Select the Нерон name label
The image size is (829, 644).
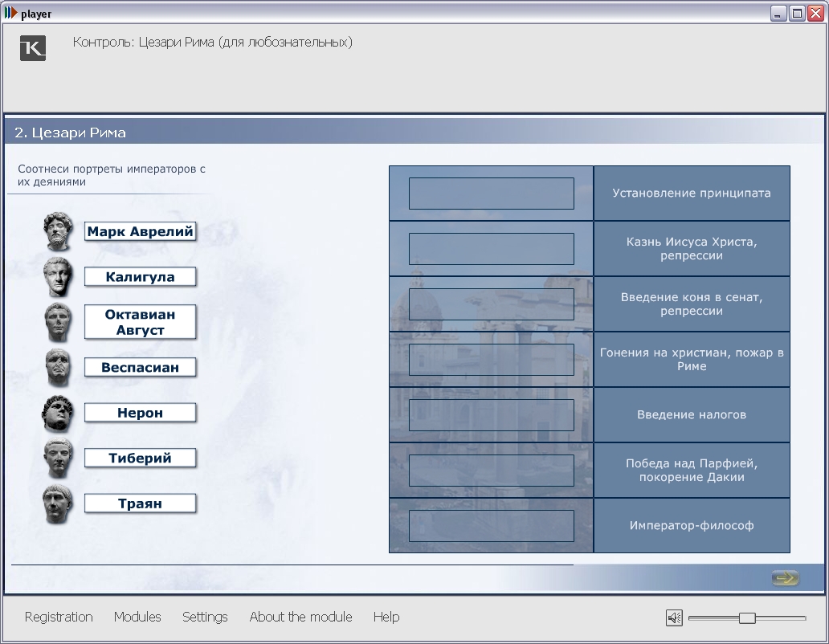(140, 413)
